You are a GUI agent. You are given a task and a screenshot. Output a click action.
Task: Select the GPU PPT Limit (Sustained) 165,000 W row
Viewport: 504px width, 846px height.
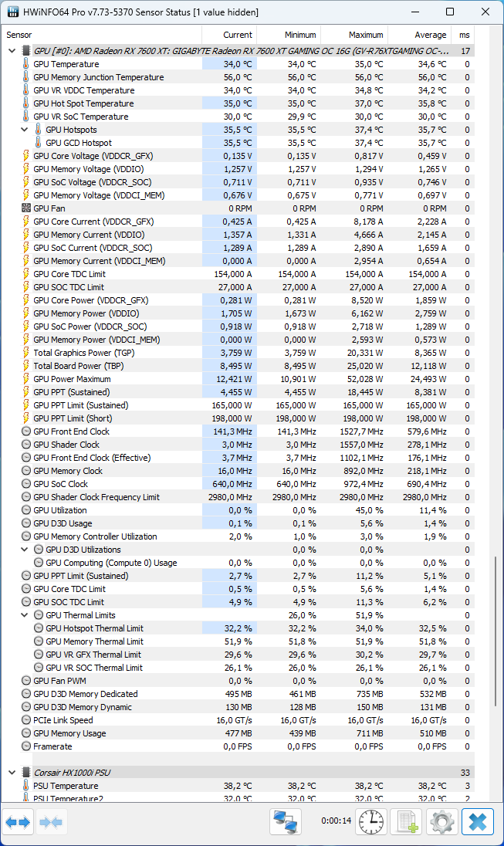238,405
